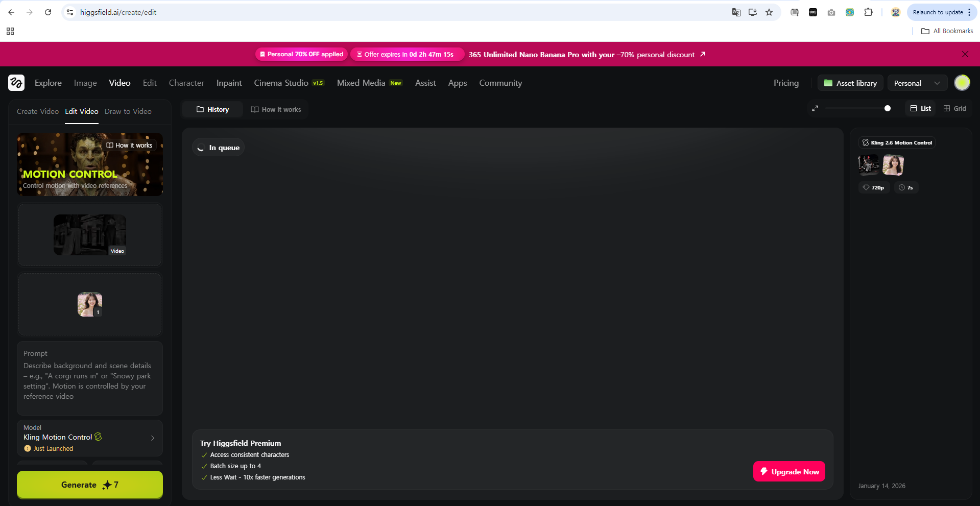Open the Explore page
The width and height of the screenshot is (980, 506).
coord(48,83)
